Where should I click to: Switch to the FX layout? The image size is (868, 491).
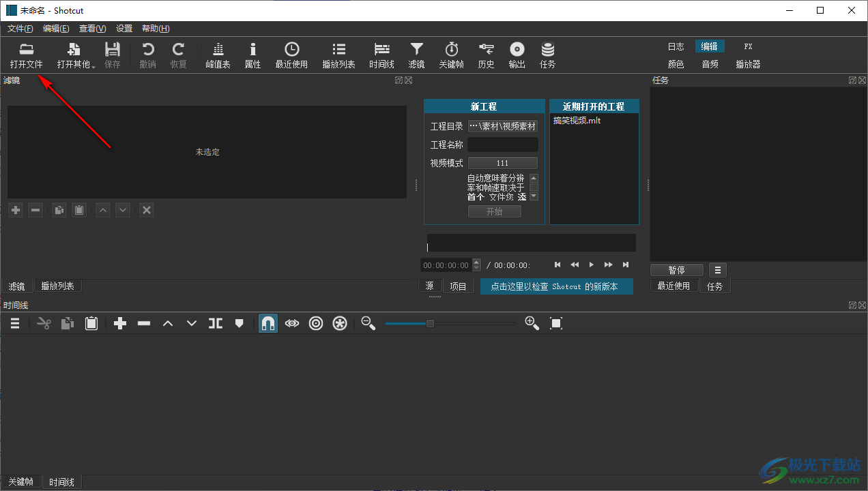[x=748, y=46]
